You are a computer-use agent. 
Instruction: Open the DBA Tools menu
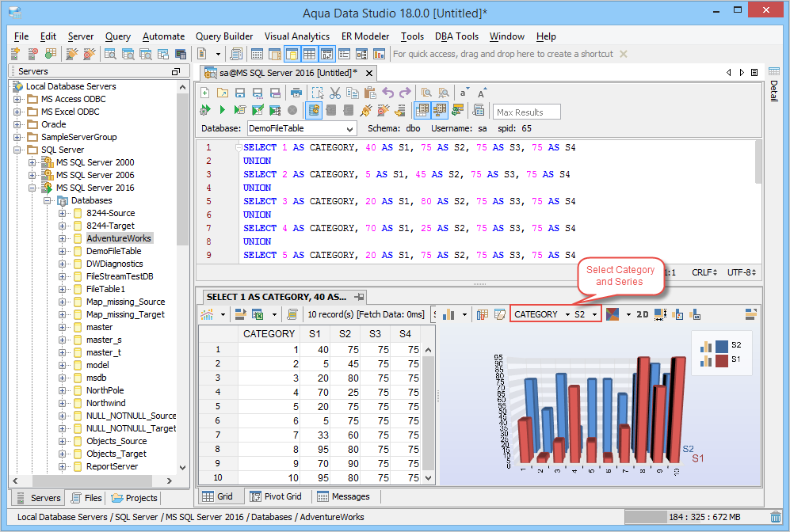pyautogui.click(x=456, y=36)
